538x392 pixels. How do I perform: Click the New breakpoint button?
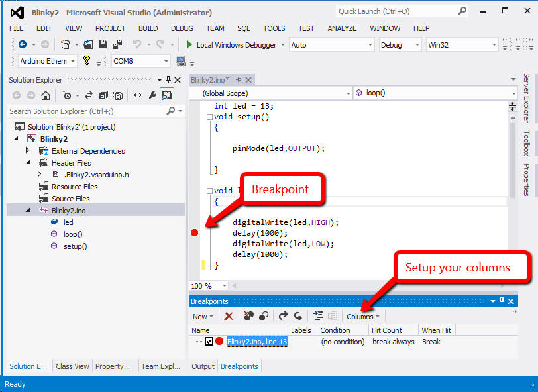coord(203,317)
